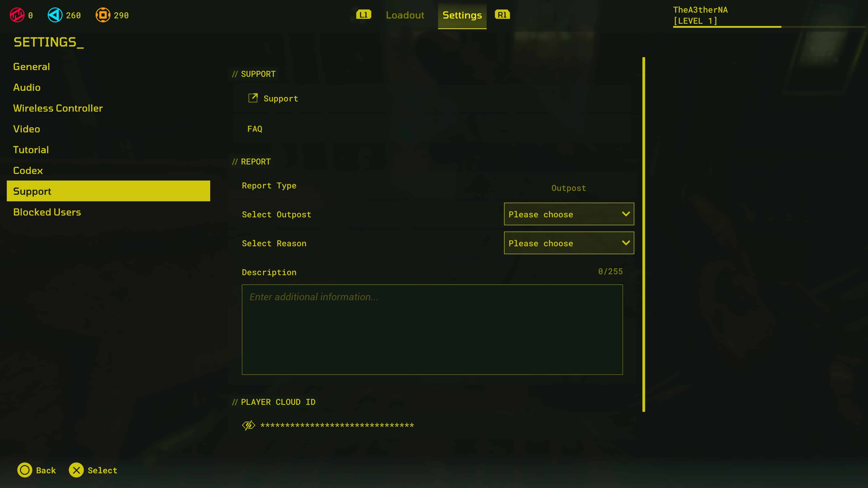
Task: Click the circle Back button icon
Action: tap(25, 470)
